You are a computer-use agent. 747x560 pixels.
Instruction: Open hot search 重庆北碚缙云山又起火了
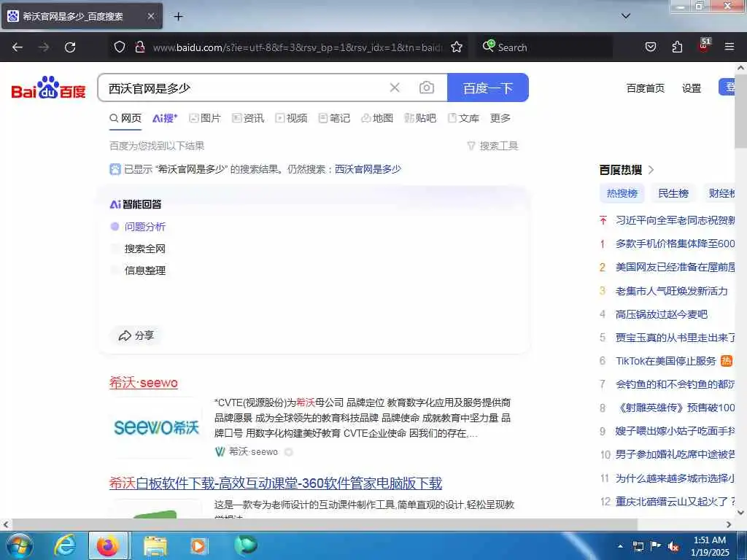[675, 502]
